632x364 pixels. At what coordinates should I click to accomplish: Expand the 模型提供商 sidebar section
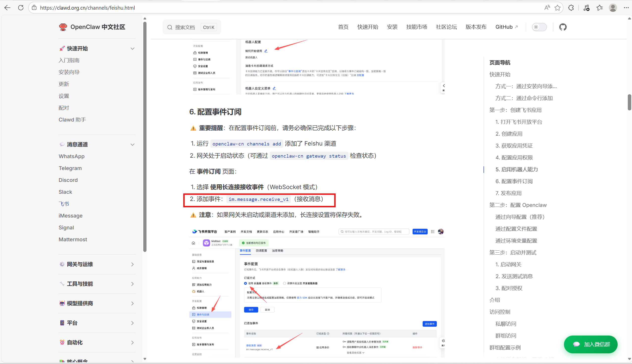tap(132, 303)
